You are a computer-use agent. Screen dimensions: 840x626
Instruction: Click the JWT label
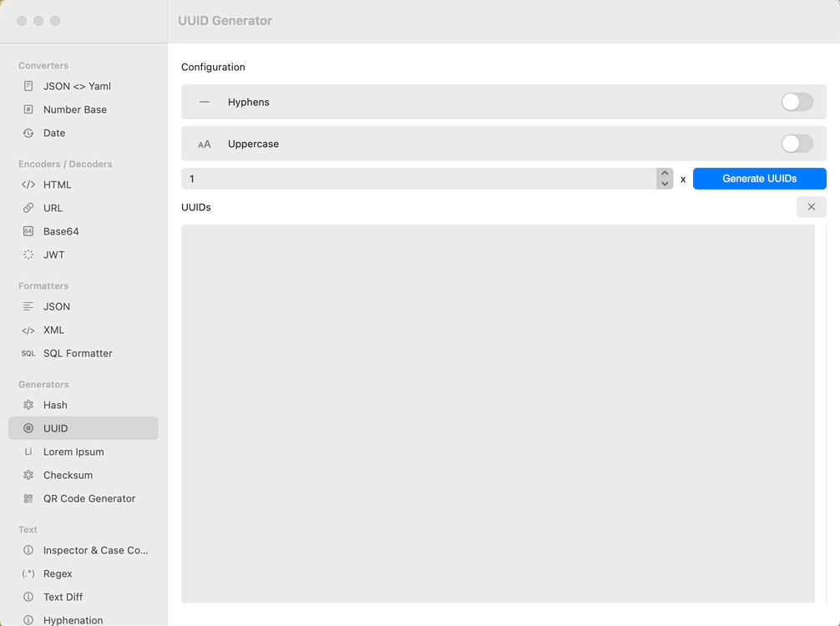click(54, 255)
